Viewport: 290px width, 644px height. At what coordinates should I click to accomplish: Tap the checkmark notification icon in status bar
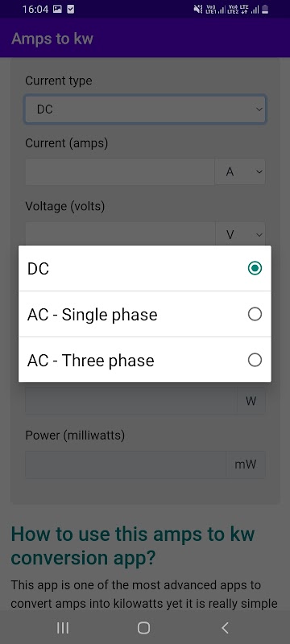71,9
